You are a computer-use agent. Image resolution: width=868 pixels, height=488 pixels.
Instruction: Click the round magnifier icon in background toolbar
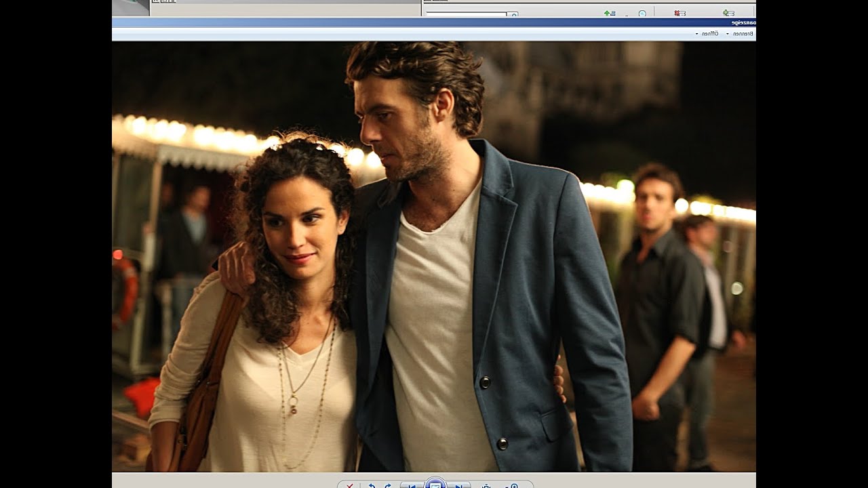point(642,14)
